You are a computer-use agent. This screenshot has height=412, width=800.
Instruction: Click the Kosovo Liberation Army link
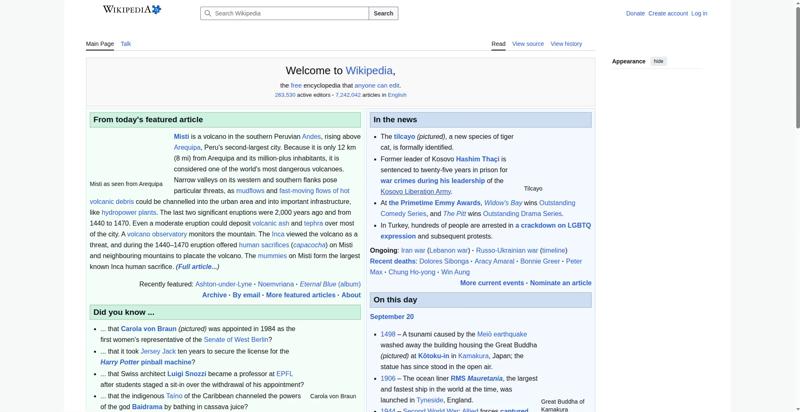click(x=415, y=192)
